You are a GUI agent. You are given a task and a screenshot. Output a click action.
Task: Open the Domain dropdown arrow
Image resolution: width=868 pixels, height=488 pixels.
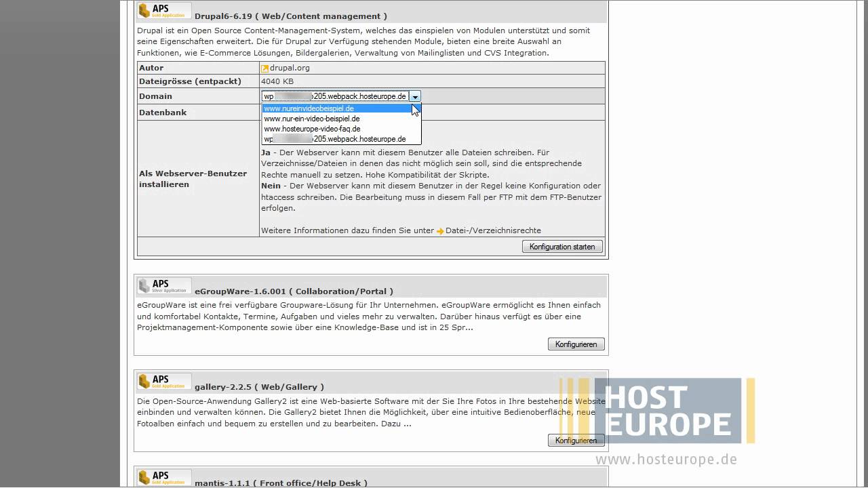(415, 96)
